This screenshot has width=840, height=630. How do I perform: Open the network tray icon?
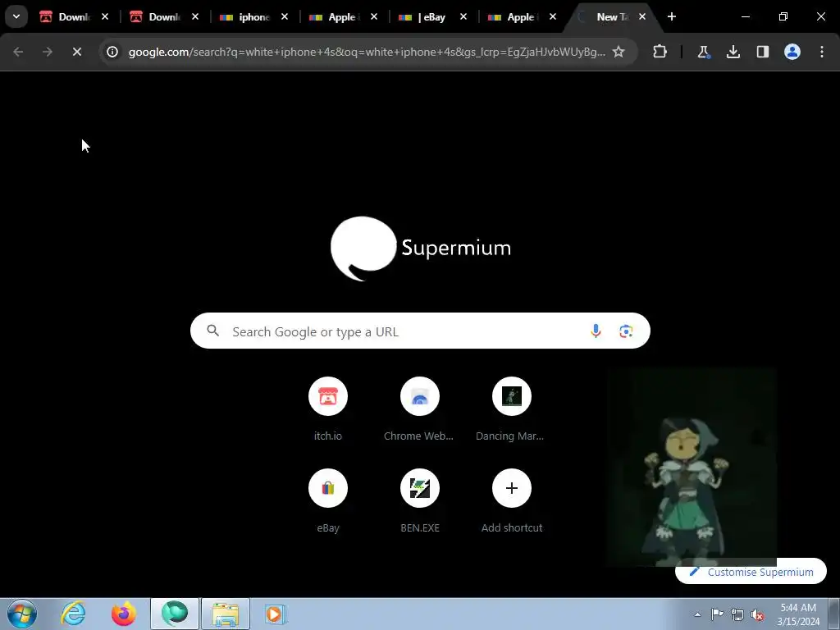737,614
